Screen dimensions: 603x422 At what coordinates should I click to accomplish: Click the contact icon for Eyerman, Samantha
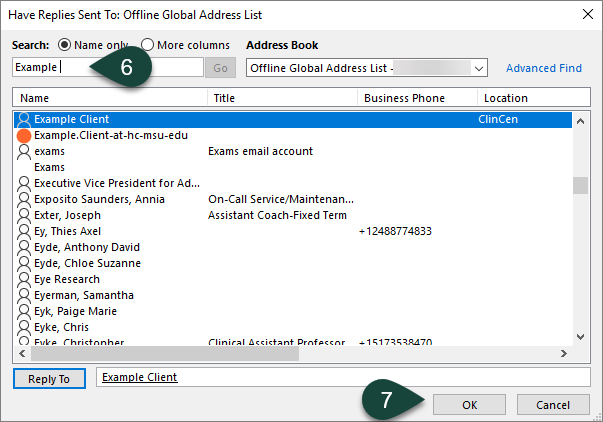24,295
